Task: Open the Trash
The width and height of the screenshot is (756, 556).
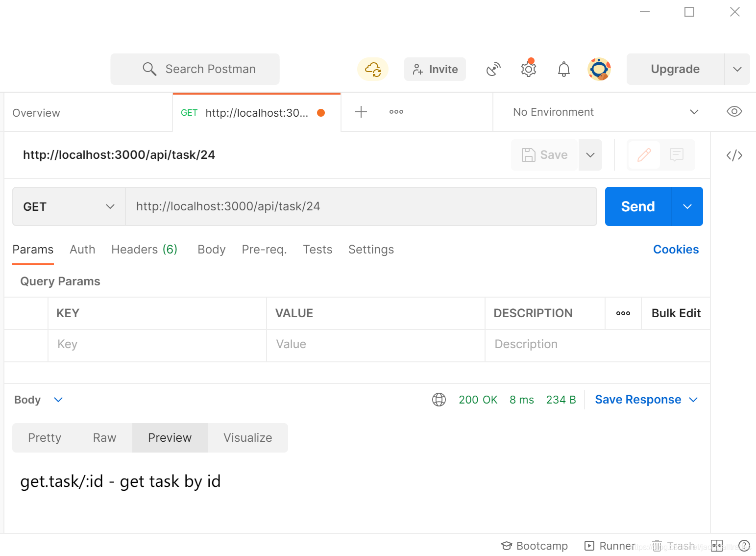Action: [x=674, y=546]
